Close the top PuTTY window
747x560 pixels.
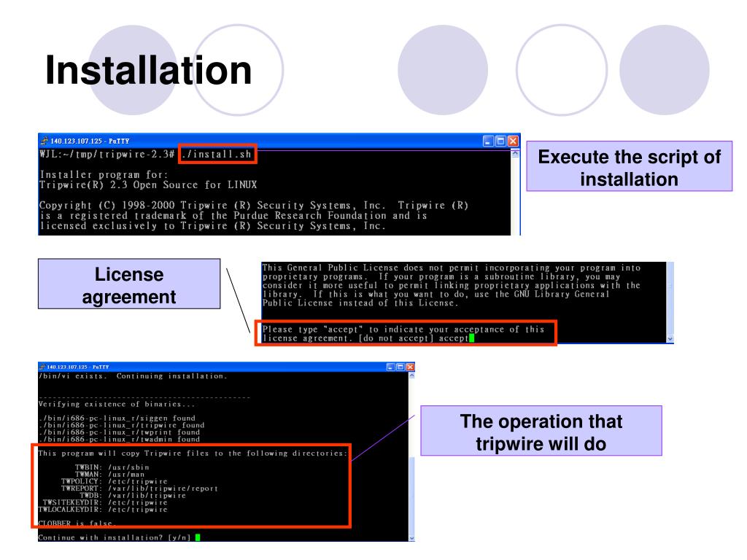point(513,141)
